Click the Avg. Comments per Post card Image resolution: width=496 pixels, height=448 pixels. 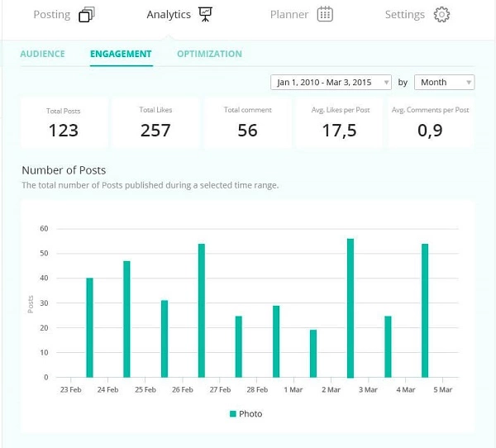tap(430, 122)
